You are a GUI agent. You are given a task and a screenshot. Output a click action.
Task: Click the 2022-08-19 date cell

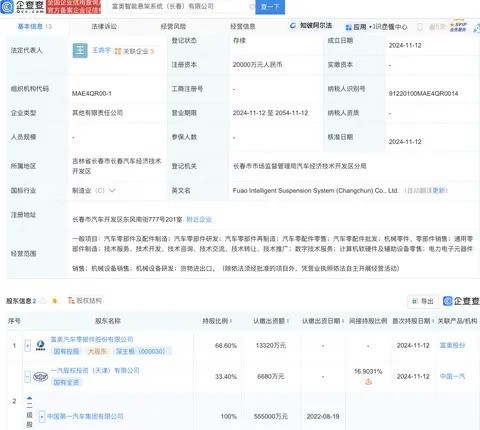pyautogui.click(x=323, y=416)
